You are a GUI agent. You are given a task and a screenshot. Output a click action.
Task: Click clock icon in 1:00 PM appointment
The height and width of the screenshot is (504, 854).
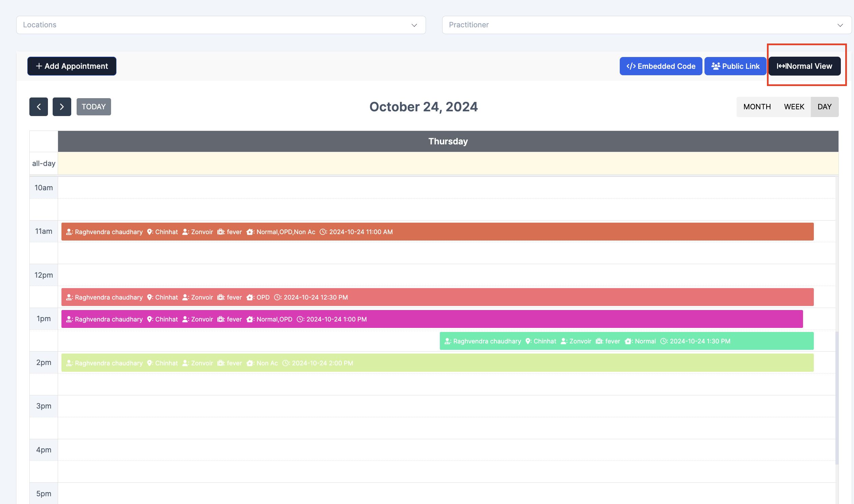pos(300,319)
